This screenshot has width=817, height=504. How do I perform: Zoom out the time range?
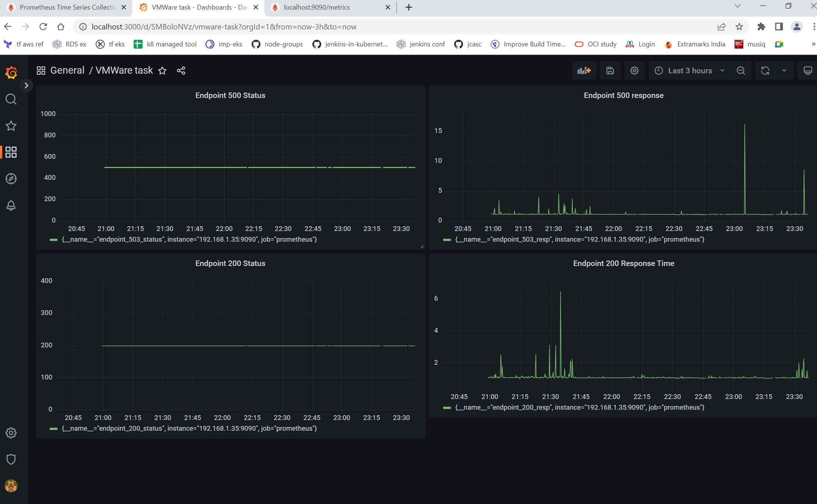click(741, 70)
